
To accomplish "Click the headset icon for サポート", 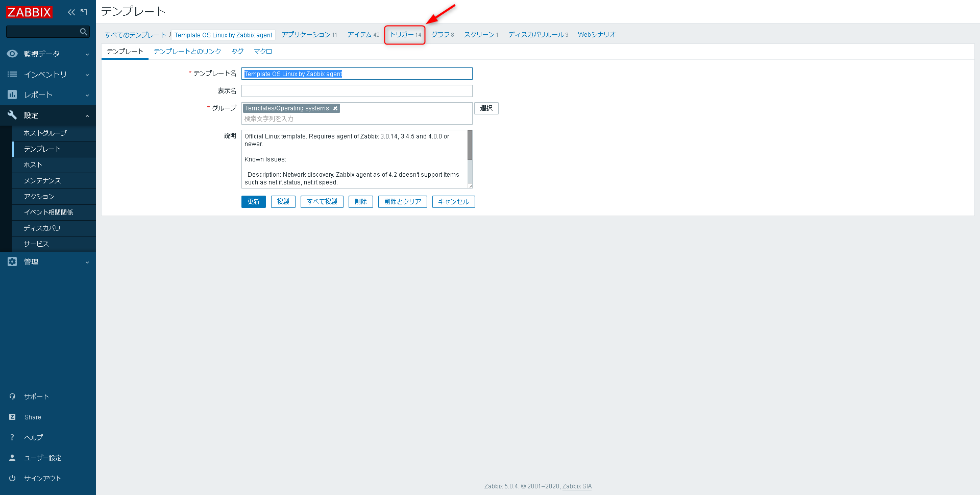I will pos(12,396).
